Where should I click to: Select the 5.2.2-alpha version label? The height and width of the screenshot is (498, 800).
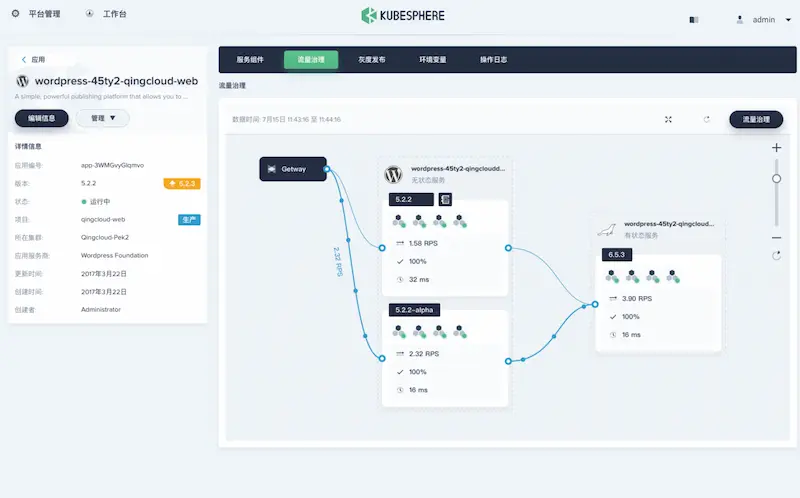click(x=414, y=310)
